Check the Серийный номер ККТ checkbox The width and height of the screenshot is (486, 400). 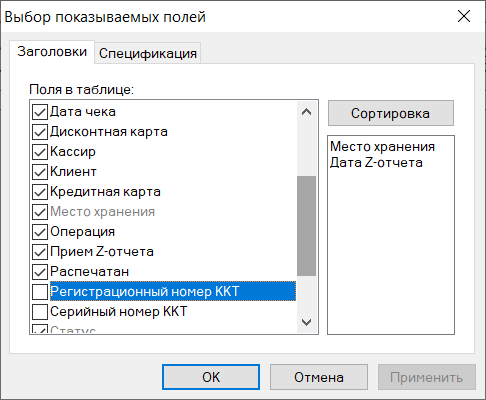[40, 312]
